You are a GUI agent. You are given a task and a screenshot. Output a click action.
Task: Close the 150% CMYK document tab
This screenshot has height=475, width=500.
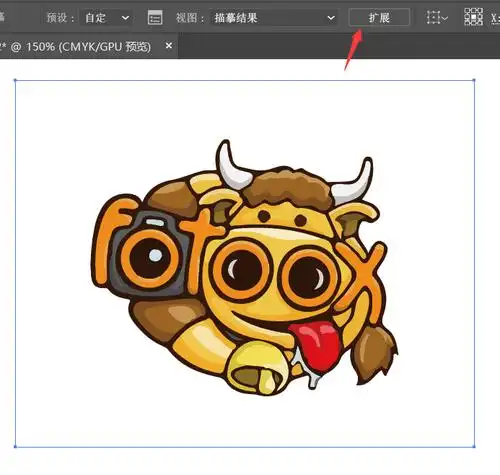(169, 46)
